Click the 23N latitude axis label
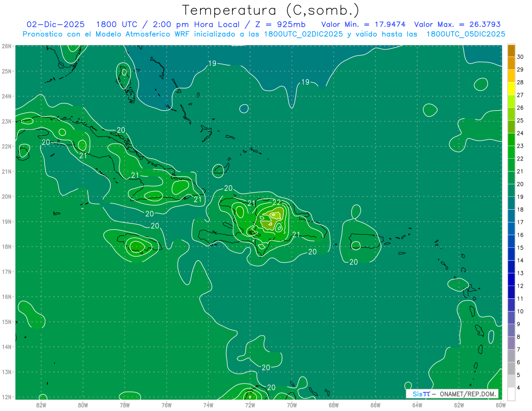 7,121
